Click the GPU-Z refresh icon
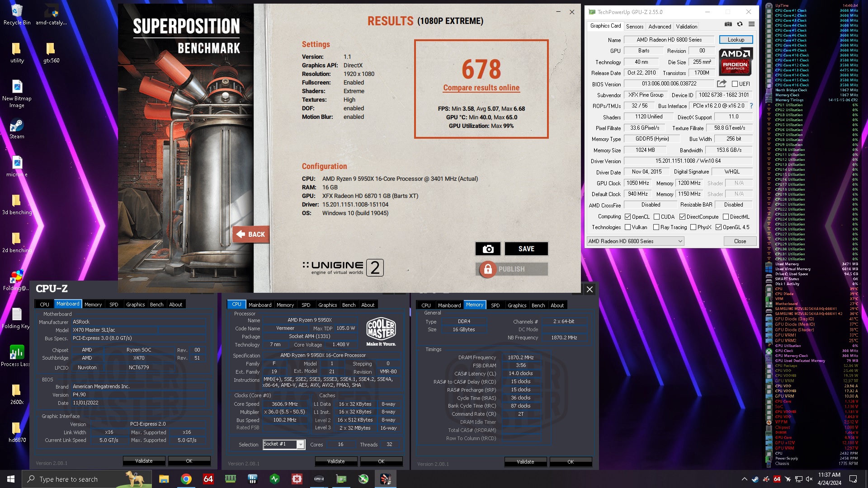Viewport: 868px width, 488px height. (x=740, y=24)
